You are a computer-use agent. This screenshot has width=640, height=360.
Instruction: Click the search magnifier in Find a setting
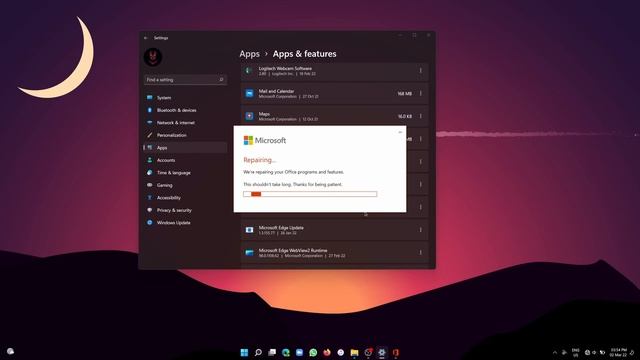[x=221, y=80]
